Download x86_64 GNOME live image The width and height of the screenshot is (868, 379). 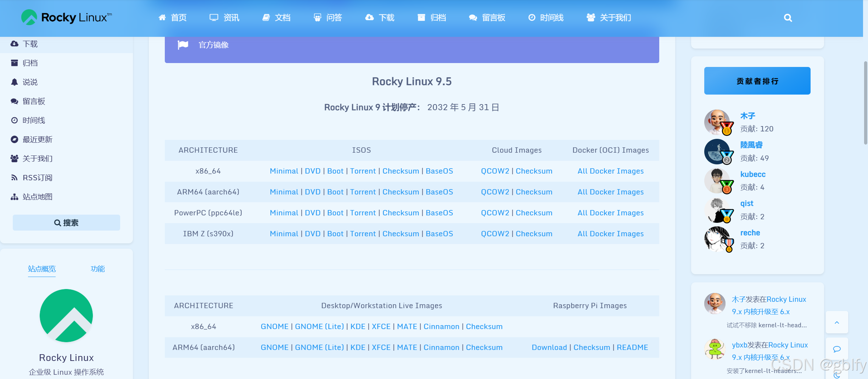click(275, 327)
